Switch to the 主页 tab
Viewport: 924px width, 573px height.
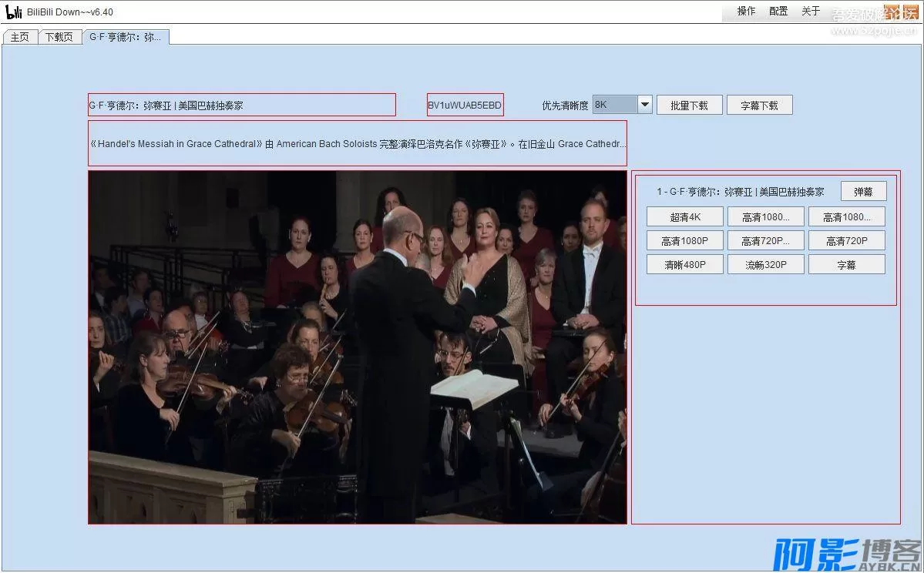point(20,37)
